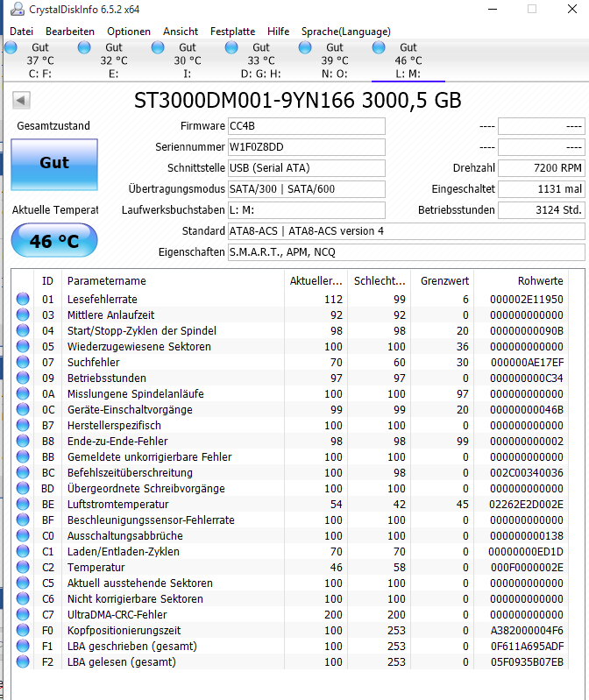Click the status icon for Mittlere Anlaufzeit
The width and height of the screenshot is (589, 700).
click(23, 315)
